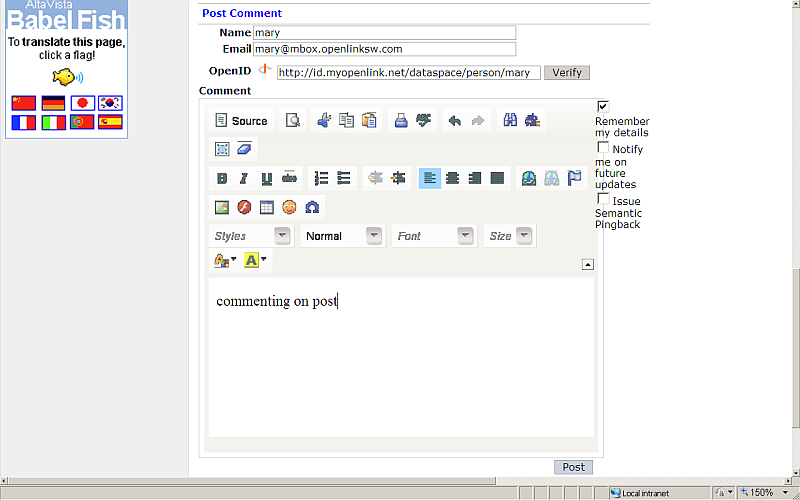Click the Insert Table icon

267,207
